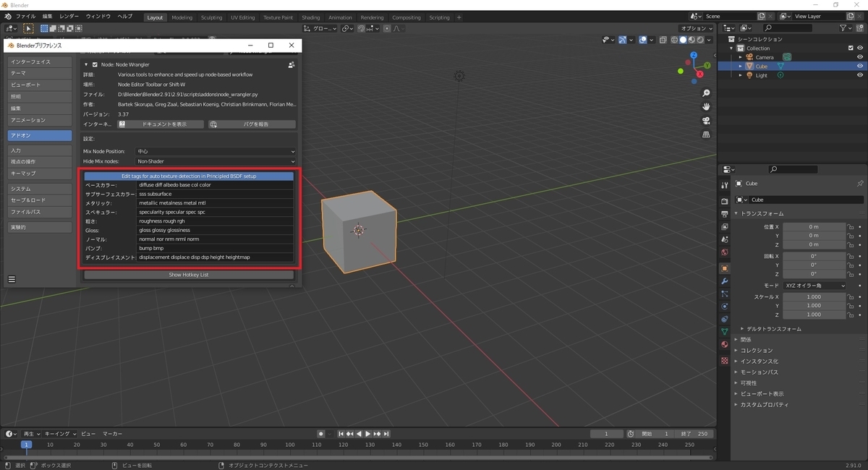Toggle the lock on position X
Image resolution: width=868 pixels, height=470 pixels.
[x=851, y=227]
